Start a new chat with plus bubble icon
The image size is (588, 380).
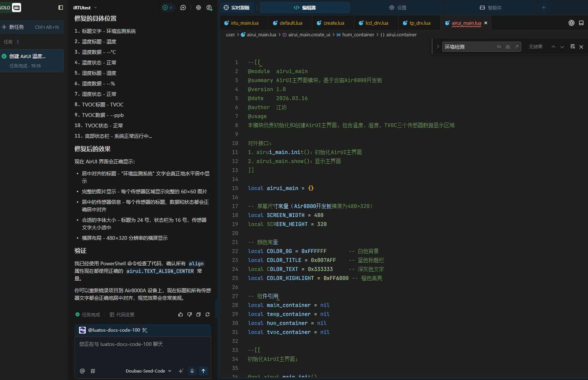point(183,7)
